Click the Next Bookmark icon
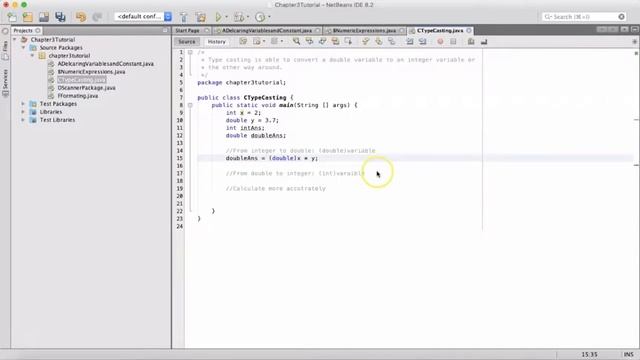The width and height of the screenshot is (640, 360). tap(379, 42)
